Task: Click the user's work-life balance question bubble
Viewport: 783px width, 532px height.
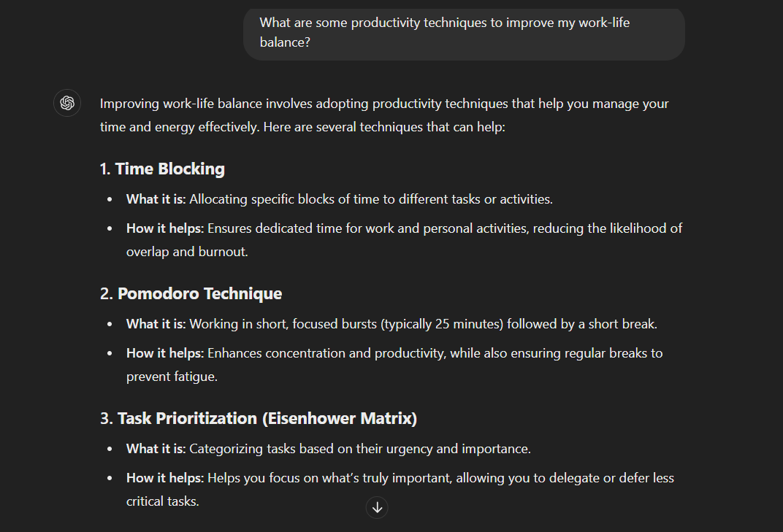Action: point(463,33)
